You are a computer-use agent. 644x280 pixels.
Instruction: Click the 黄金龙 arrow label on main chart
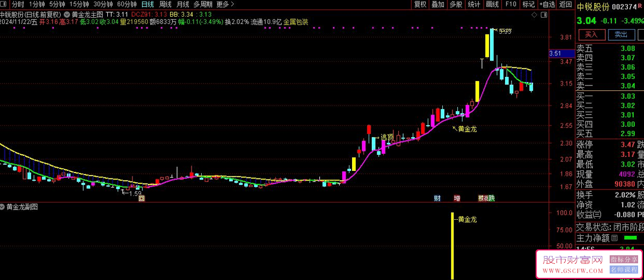pos(465,129)
